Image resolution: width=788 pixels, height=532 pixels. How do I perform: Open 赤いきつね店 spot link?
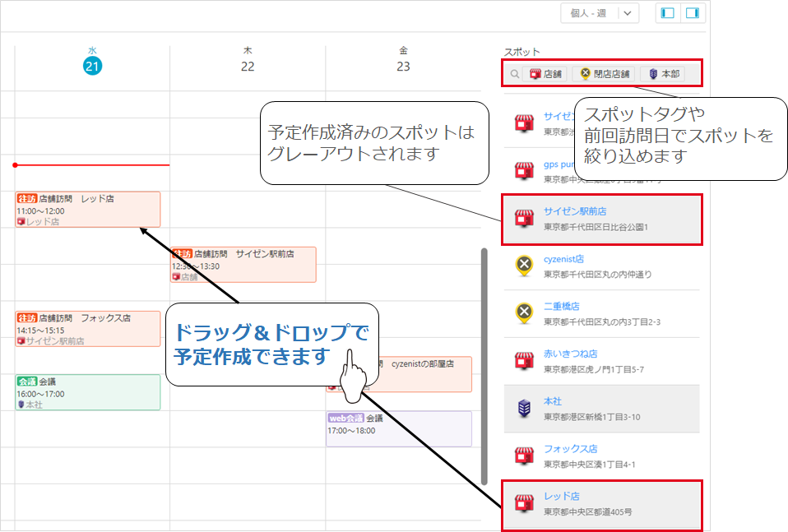(570, 354)
